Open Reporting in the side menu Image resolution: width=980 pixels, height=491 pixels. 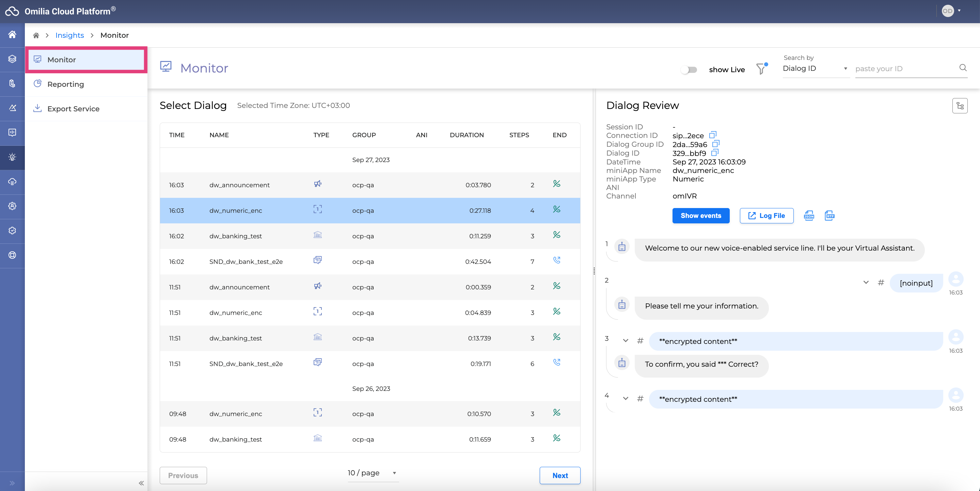pos(65,84)
